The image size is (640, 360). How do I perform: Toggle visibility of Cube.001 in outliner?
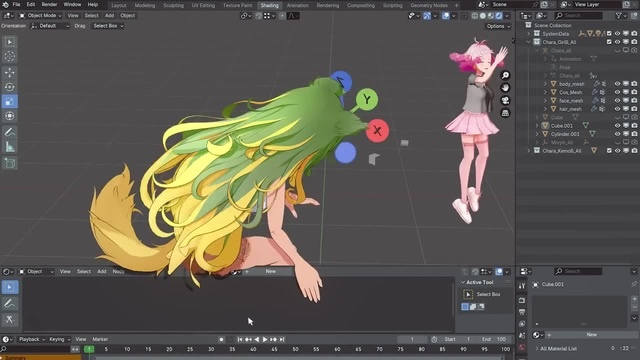[x=617, y=126]
